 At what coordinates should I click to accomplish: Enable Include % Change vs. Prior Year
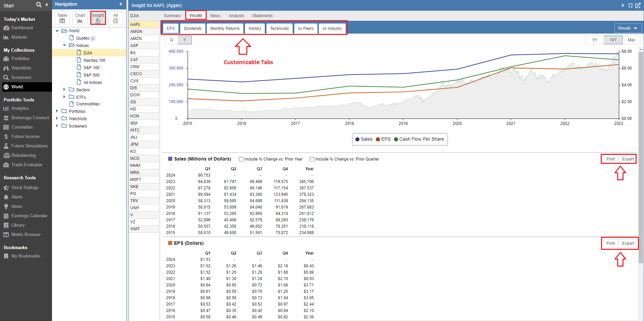(x=241, y=159)
